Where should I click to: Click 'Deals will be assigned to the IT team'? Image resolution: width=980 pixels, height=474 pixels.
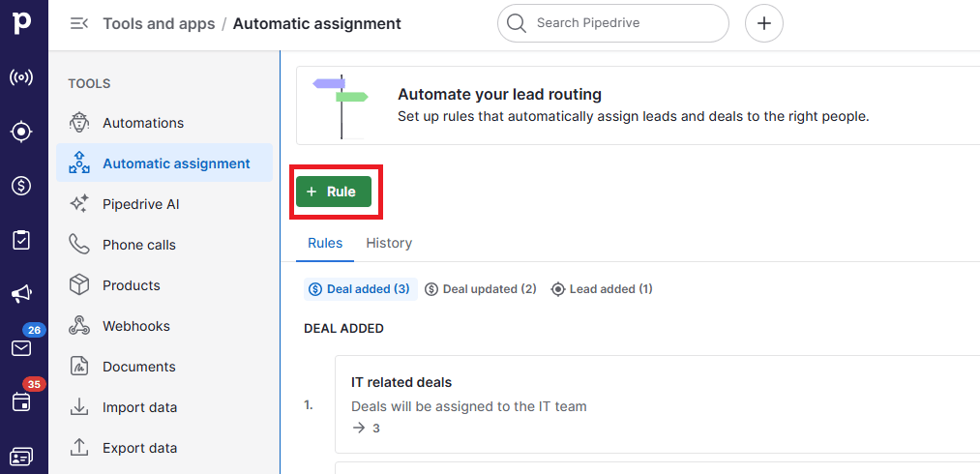[x=469, y=406]
